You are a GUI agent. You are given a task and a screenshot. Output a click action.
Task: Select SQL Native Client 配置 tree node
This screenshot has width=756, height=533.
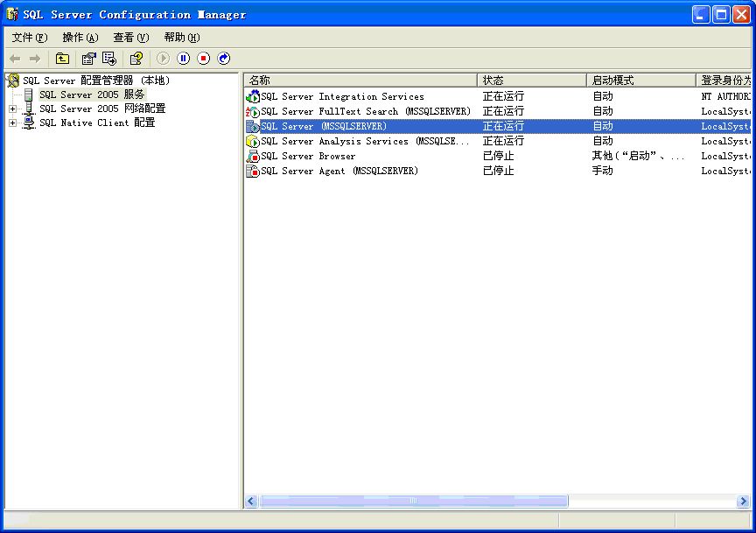tap(97, 123)
